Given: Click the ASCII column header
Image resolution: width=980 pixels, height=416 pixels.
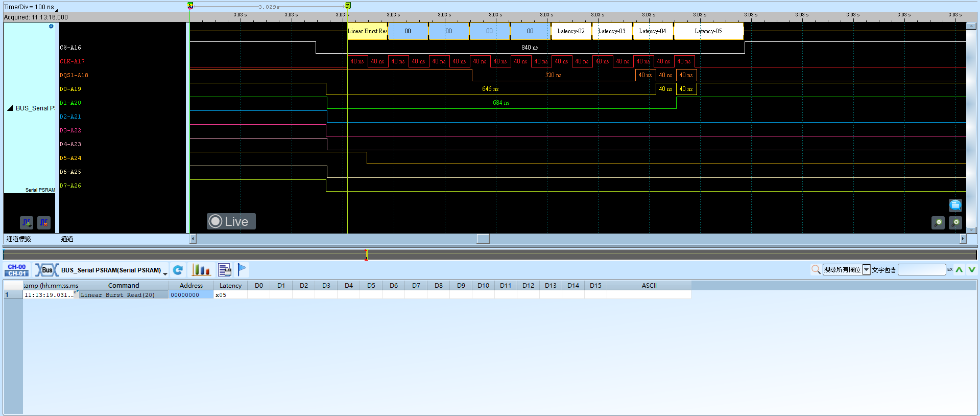Looking at the screenshot, I should pos(649,285).
